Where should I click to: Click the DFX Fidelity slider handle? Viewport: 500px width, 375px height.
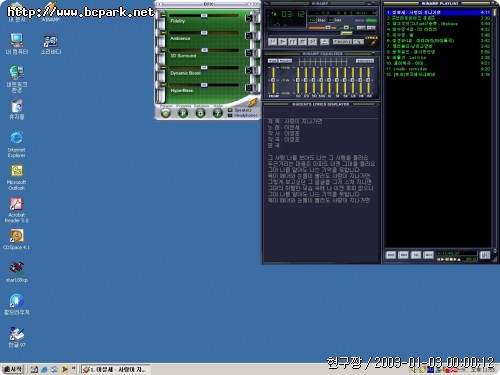click(204, 15)
